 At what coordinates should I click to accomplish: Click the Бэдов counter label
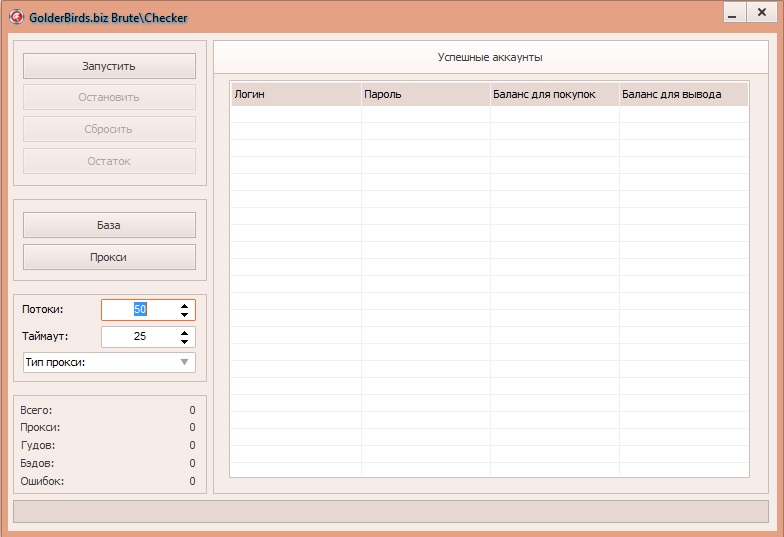click(37, 464)
